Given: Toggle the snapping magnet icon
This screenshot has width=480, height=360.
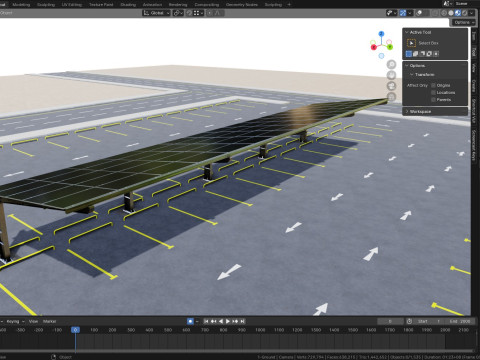Looking at the screenshot, I should [x=189, y=13].
